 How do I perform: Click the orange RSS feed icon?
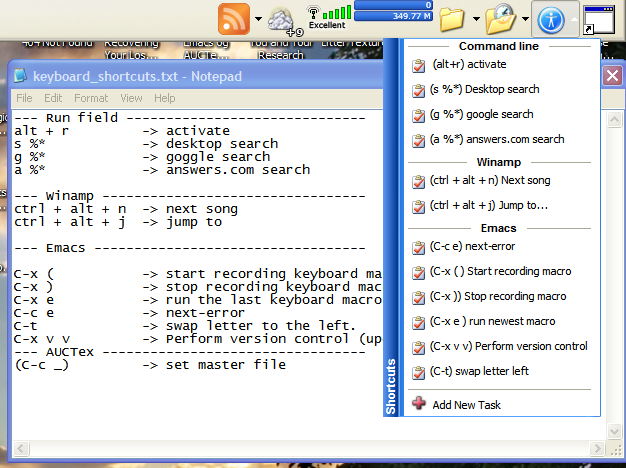point(234,18)
